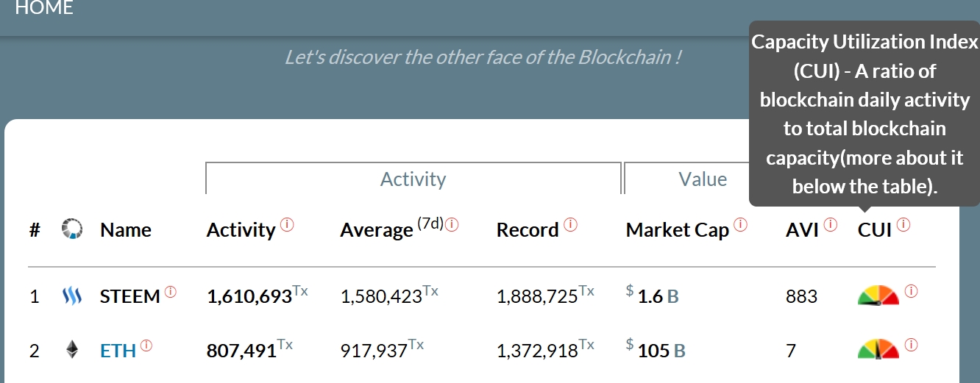The height and width of the screenshot is (383, 980).
Task: Click info icon beside CUI header
Action: 903,225
